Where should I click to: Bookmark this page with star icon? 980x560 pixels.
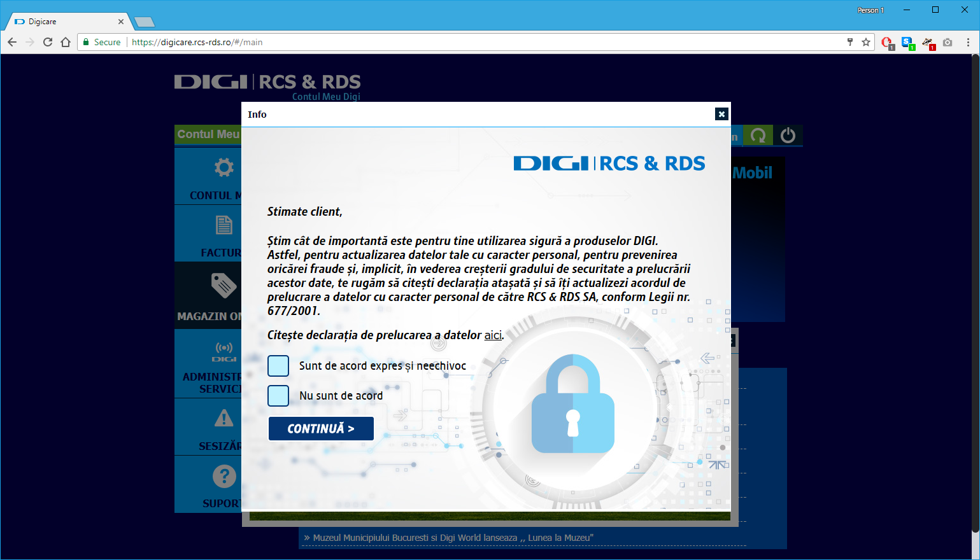866,42
